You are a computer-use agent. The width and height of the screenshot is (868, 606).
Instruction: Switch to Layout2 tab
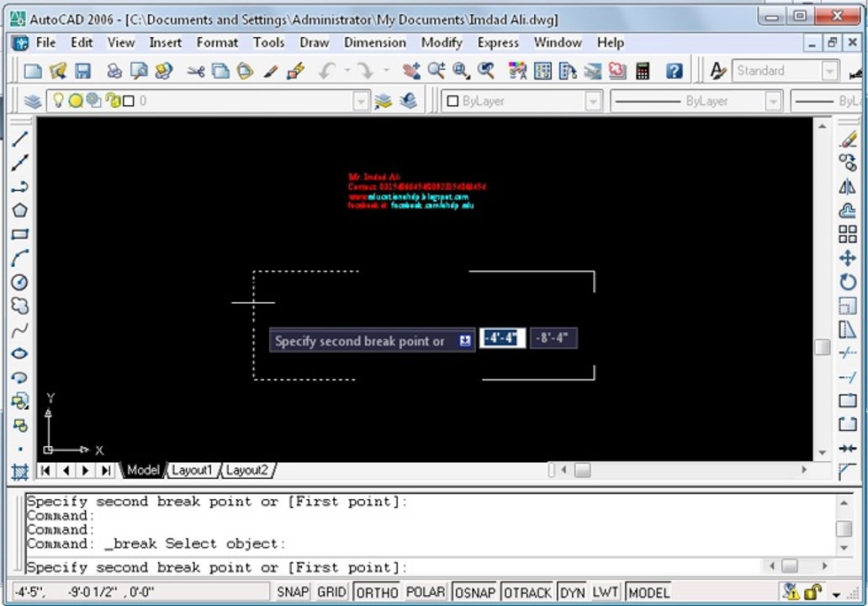tap(247, 470)
